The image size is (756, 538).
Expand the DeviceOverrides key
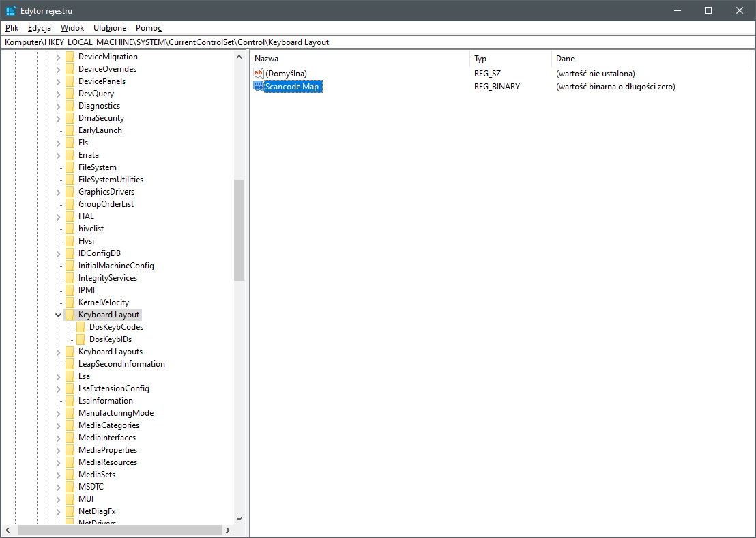tap(59, 69)
